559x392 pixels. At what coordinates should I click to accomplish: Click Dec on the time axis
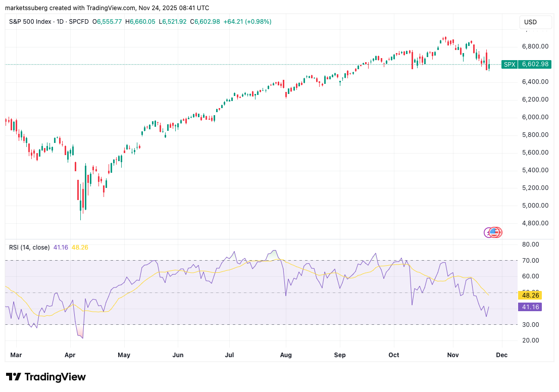pos(501,355)
